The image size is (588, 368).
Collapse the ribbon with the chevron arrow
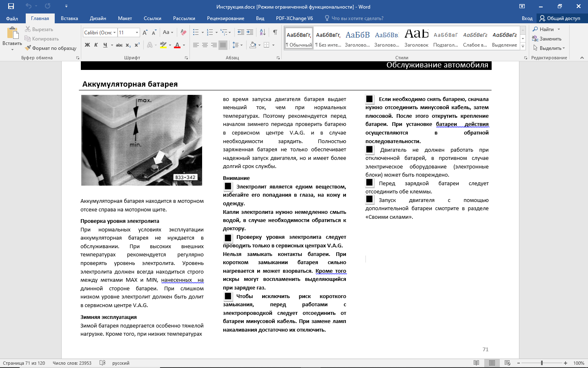point(582,58)
